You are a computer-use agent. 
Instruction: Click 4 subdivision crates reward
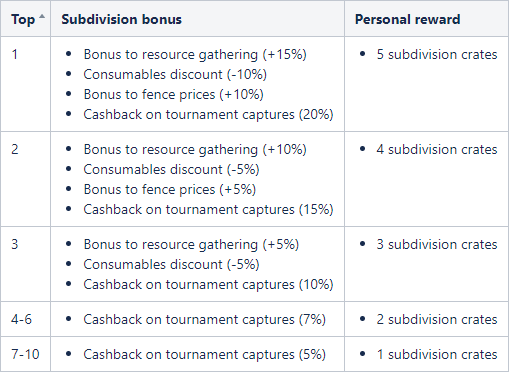437,150
